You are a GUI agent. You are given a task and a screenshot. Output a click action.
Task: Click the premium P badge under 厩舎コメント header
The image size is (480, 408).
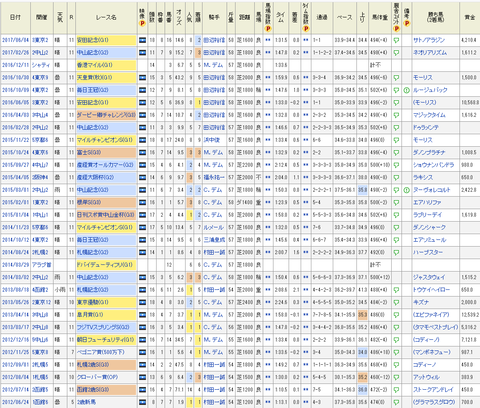point(396,29)
